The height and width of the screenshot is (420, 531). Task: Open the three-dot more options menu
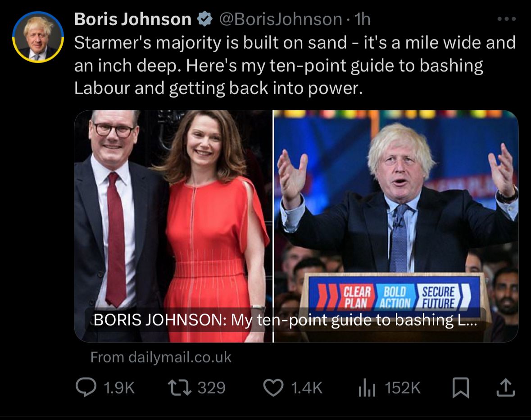point(507,19)
